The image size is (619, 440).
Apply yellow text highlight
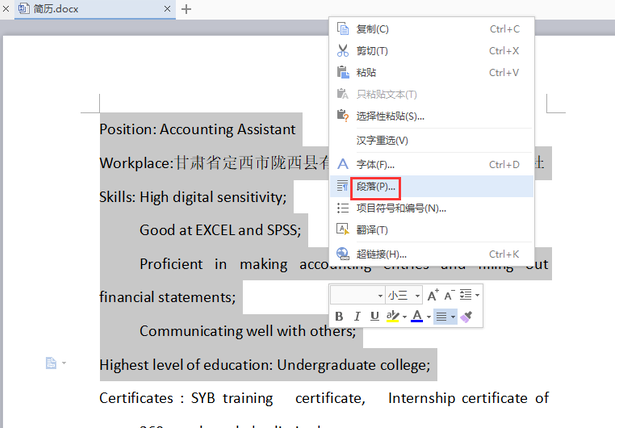tap(392, 316)
